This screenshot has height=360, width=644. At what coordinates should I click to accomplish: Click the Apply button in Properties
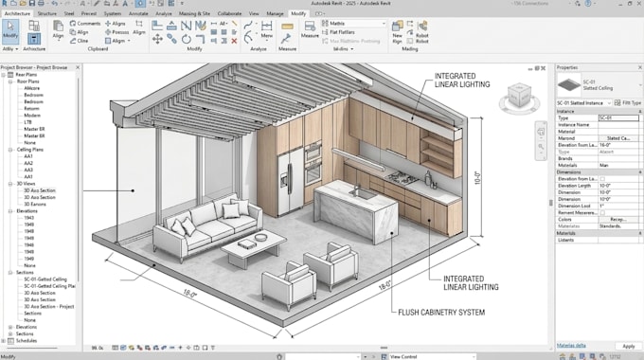[x=628, y=346]
